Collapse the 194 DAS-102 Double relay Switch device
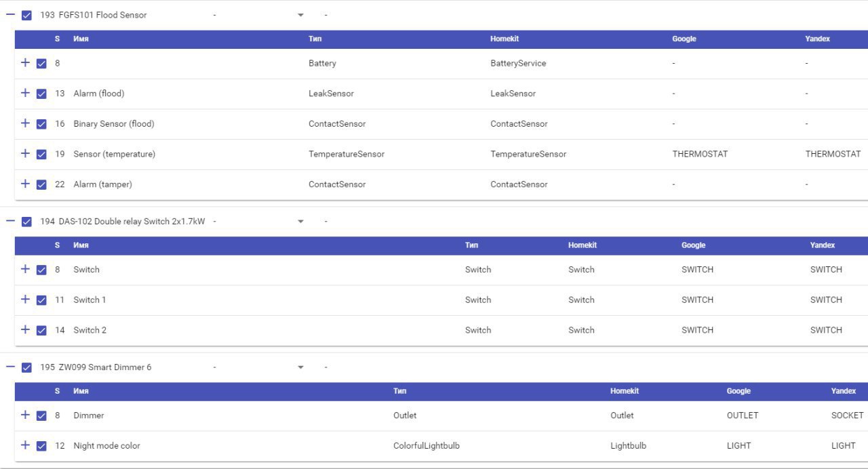868x469 pixels. 10,221
